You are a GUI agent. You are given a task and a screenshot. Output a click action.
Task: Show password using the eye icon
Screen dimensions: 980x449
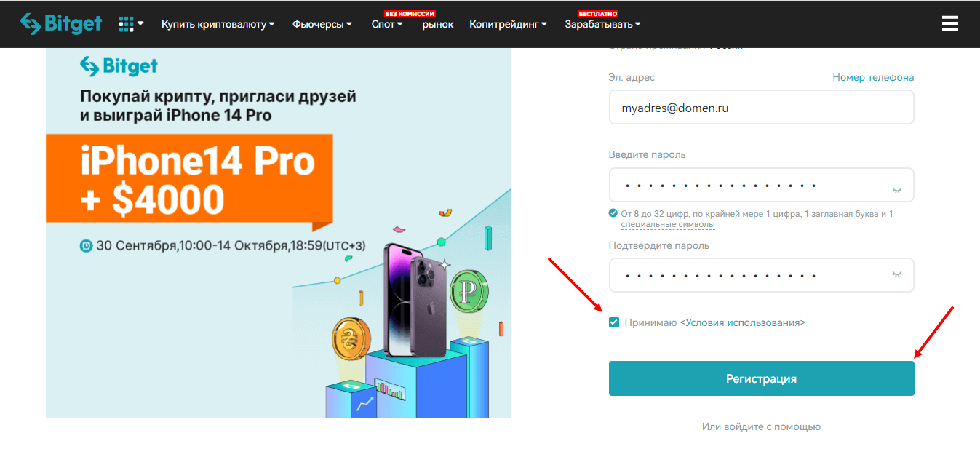click(897, 190)
